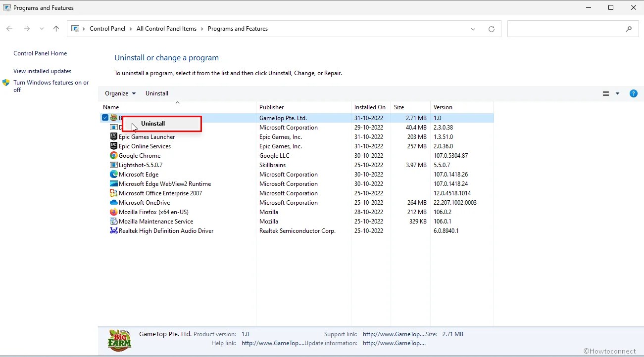Navigate back using the back arrow
Image resolution: width=644 pixels, height=357 pixels.
(x=9, y=29)
